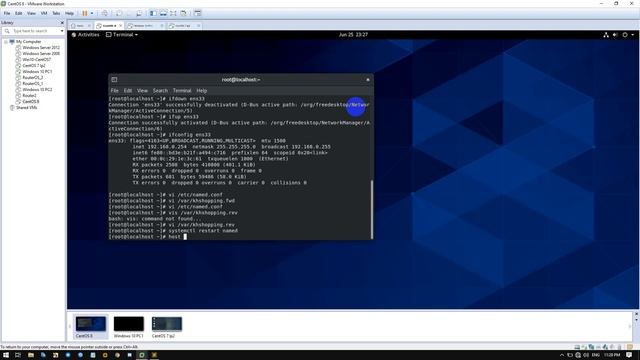Click the GNOME clock Jun 25 23:27
Screen dimensions: 640x360
[x=353, y=35]
